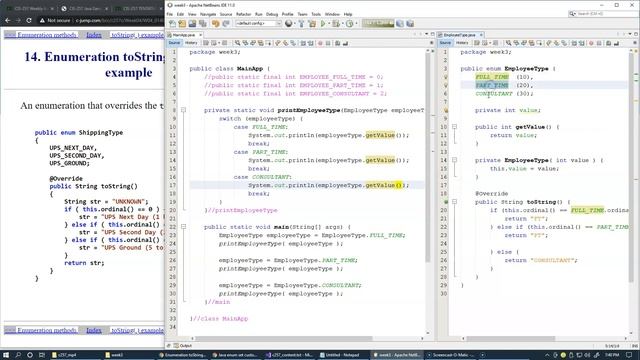The height and width of the screenshot is (360, 640).
Task: Toggle Highlight Search in EmployeeType.java editor toolbar
Action: point(531,43)
